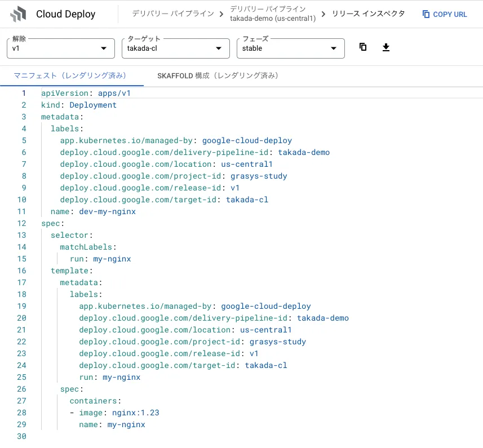This screenshot has height=448, width=483.
Task: Click the Cloud Deploy logo icon
Action: pyautogui.click(x=18, y=14)
